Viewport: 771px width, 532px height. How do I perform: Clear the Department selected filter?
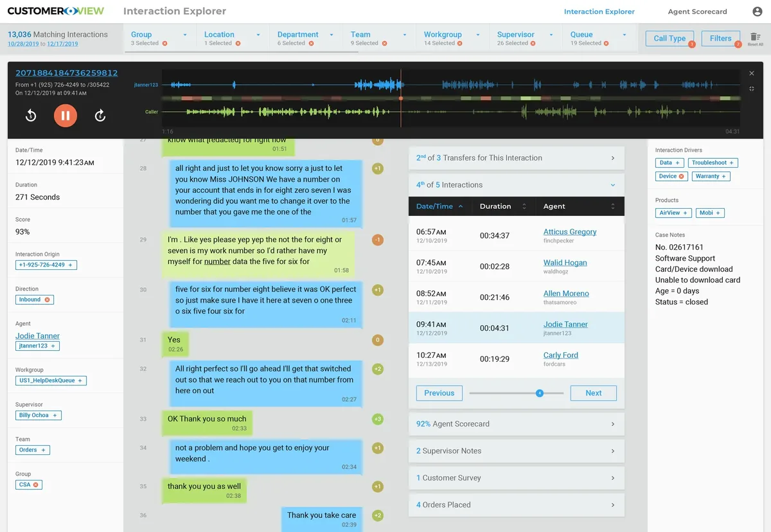point(311,44)
